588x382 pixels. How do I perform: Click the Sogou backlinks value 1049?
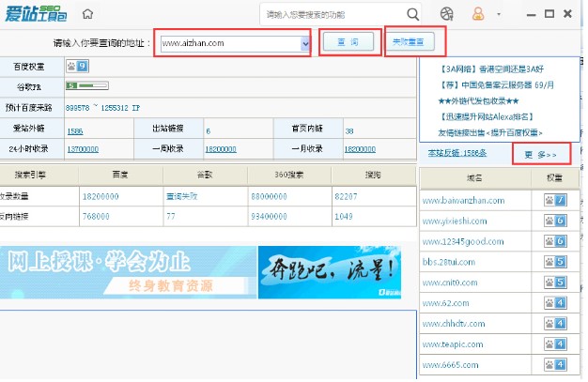click(344, 216)
